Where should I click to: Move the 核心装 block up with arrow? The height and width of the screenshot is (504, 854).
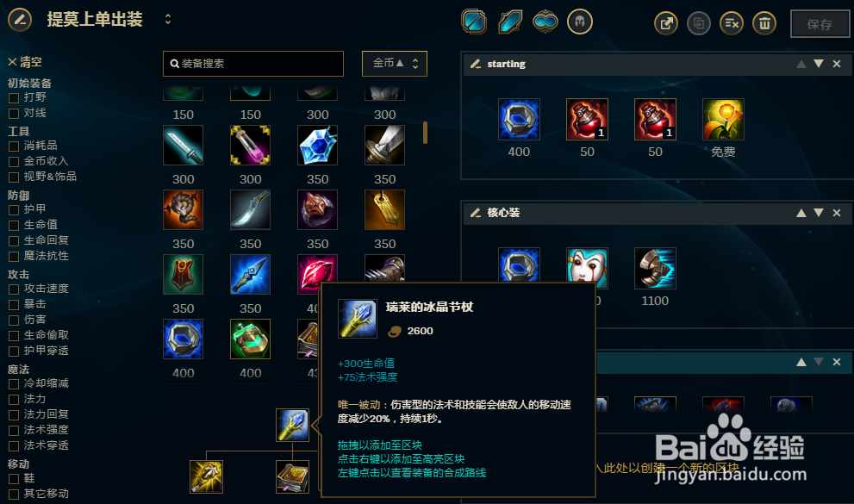point(801,213)
